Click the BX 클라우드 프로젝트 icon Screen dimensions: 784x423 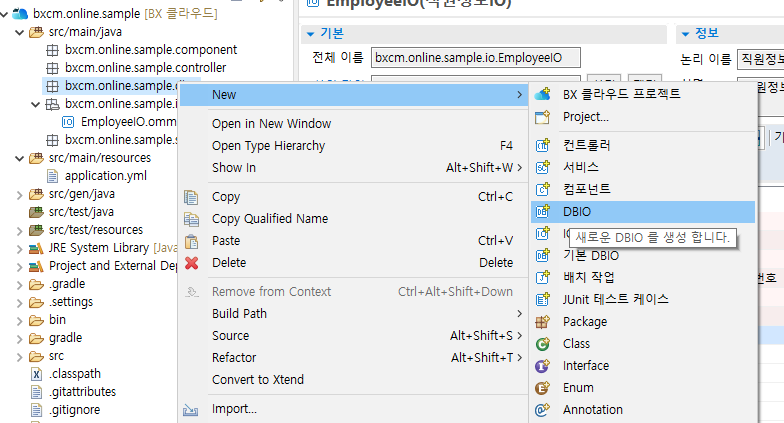tap(543, 95)
